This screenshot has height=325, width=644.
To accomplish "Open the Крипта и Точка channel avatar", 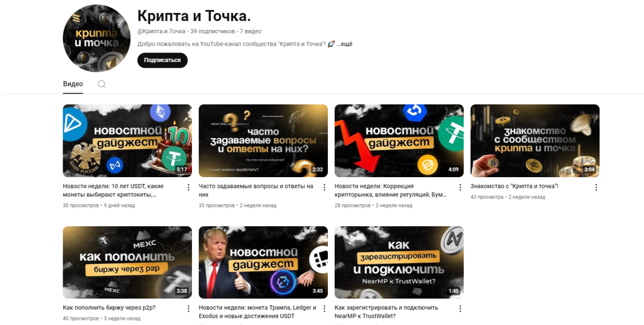I will tap(97, 38).
